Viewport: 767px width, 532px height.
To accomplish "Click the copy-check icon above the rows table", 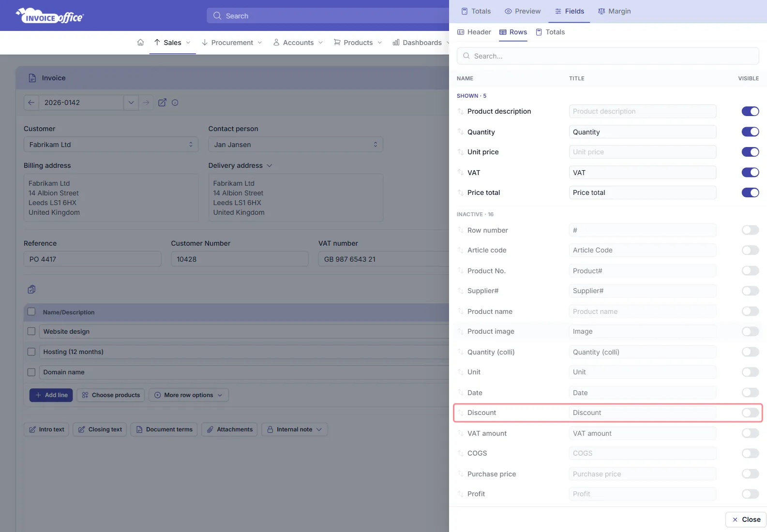I will coord(31,289).
